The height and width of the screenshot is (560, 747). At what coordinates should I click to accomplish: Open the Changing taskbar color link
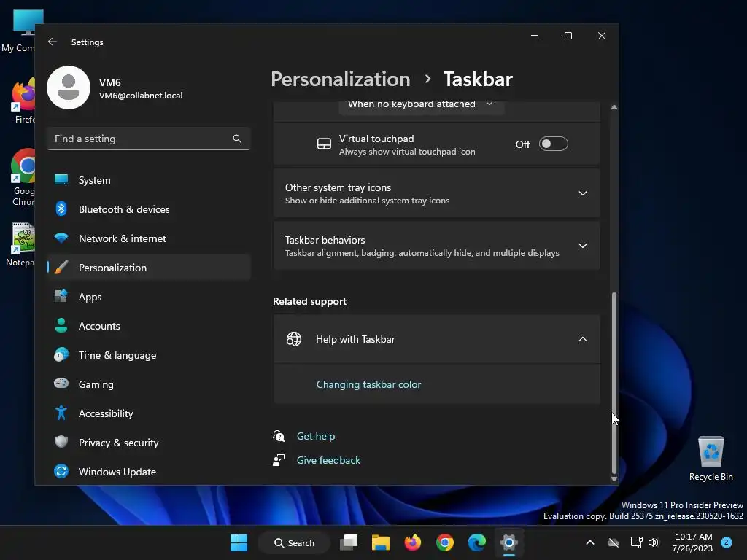pos(368,384)
